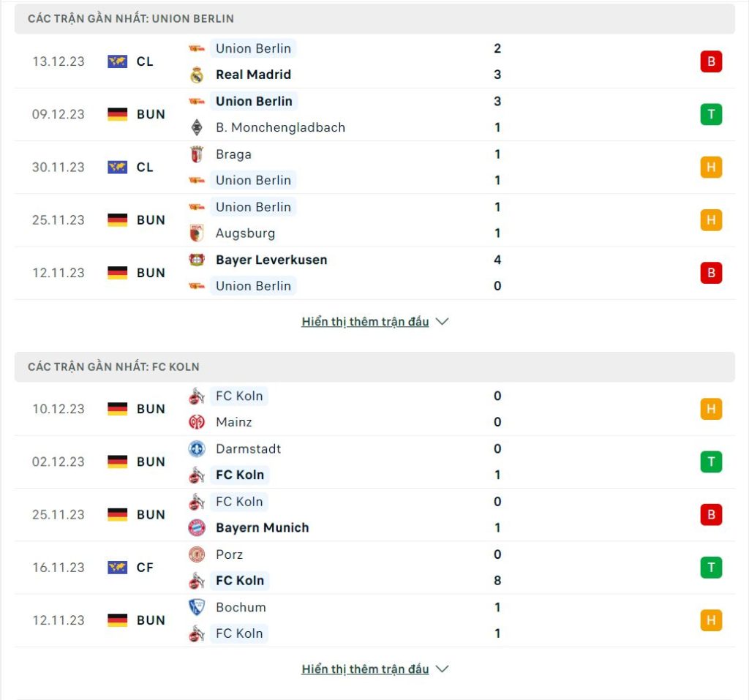Click the green T badge for Monchengladbach match
The width and height of the screenshot is (749, 700).
point(711,114)
